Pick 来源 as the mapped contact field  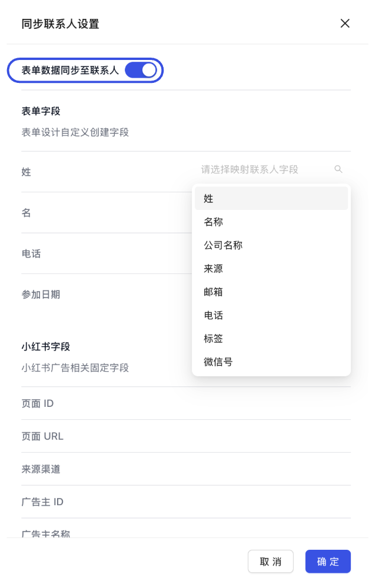(271, 269)
